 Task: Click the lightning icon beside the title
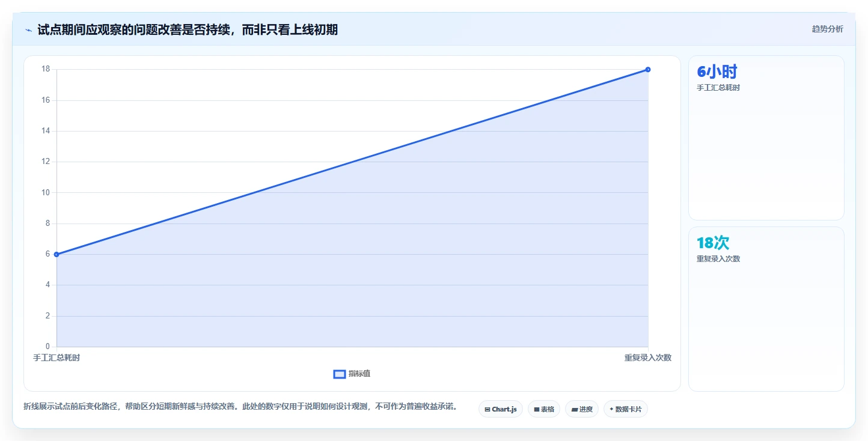coord(28,29)
